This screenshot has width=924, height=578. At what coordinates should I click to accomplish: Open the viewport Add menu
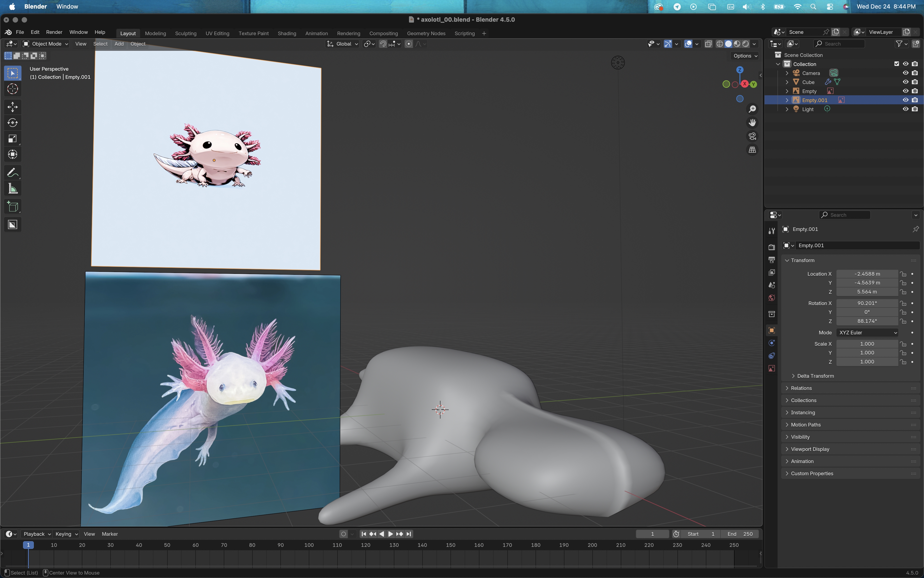coord(119,44)
